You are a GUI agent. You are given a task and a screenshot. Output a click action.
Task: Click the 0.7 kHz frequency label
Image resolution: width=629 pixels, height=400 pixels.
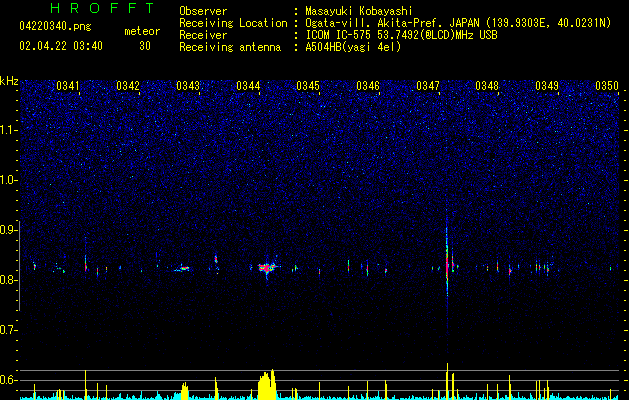click(x=8, y=330)
